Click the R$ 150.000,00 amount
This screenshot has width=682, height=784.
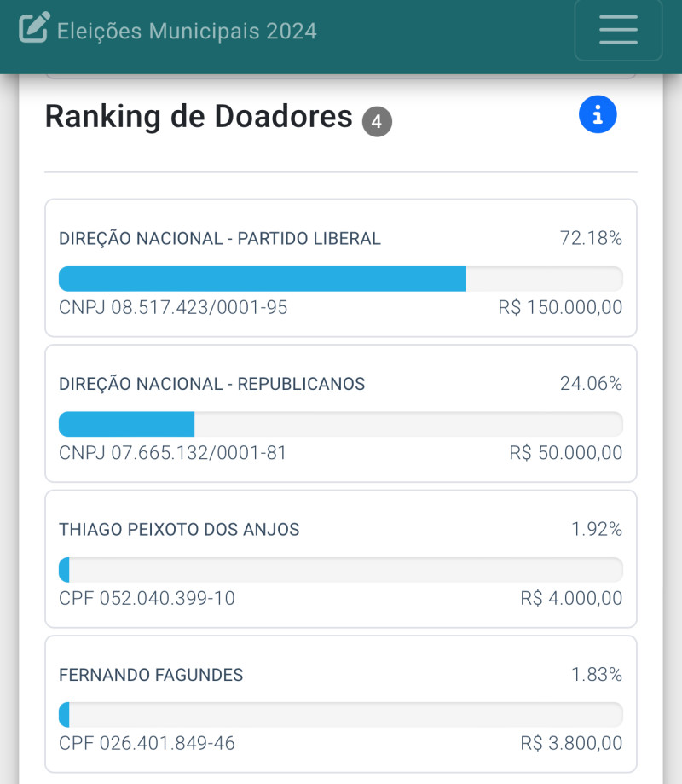(x=560, y=307)
